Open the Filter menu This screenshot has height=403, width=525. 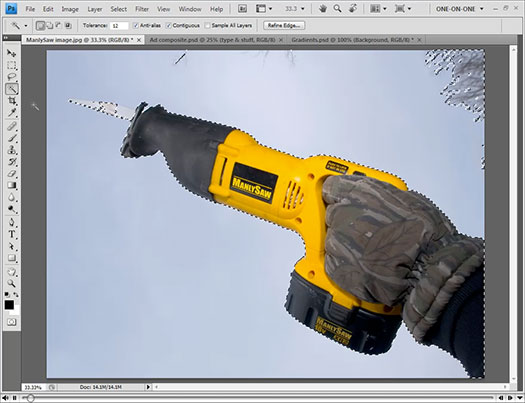pyautogui.click(x=142, y=9)
